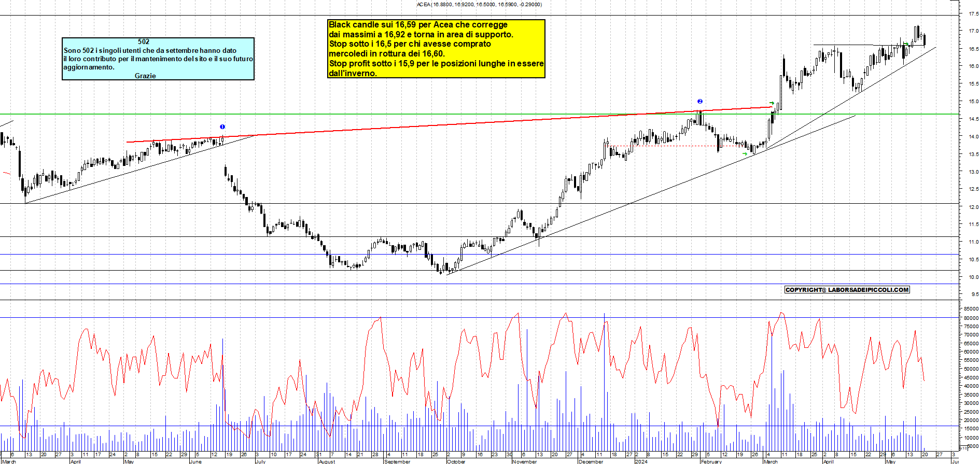Viewport: 980px width, 464px height.
Task: Click the ACEA chart title quote line
Action: [479, 4]
